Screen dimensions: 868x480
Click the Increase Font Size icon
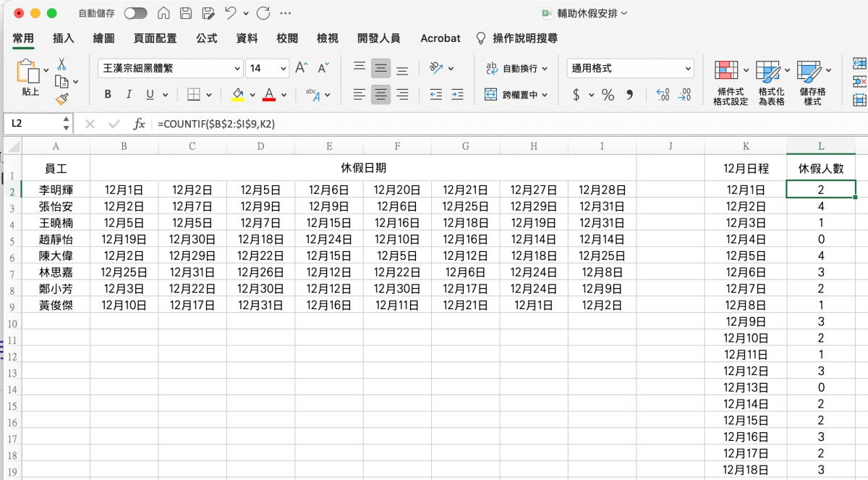pos(301,68)
